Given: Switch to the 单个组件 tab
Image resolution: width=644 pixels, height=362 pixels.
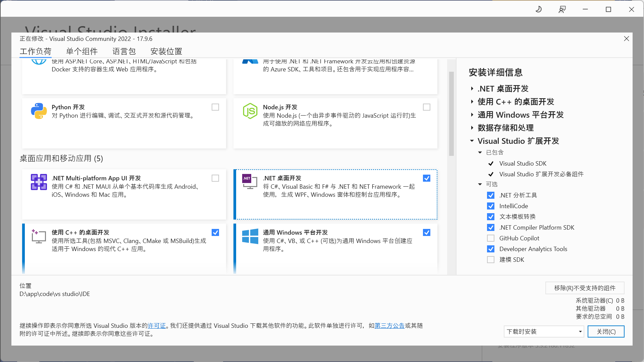Looking at the screenshot, I should coord(82,51).
